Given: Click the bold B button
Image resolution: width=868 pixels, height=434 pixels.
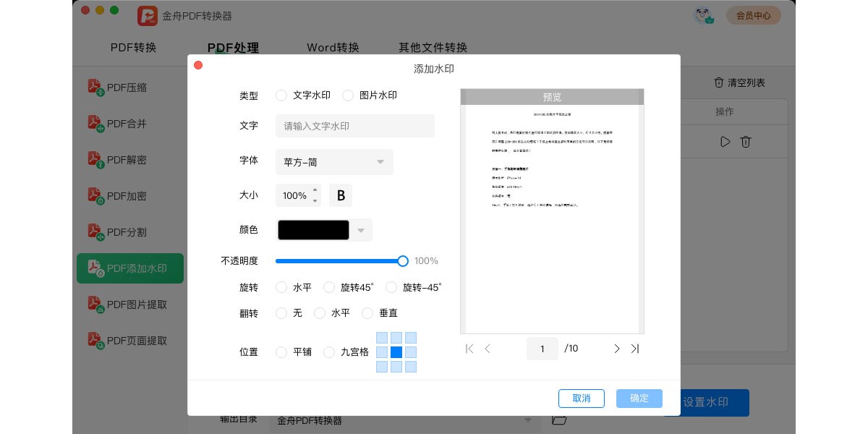Looking at the screenshot, I should click(x=341, y=195).
